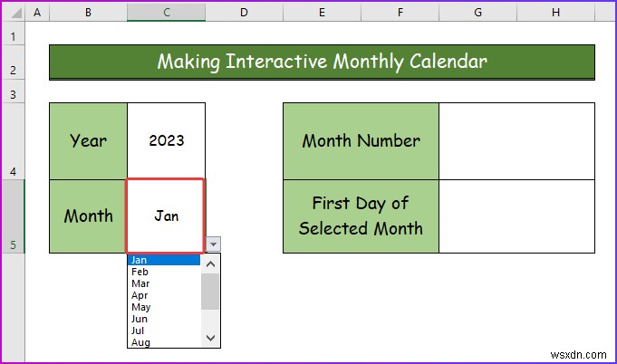The height and width of the screenshot is (364, 617).
Task: Click the highlighted Jan list entry
Action: click(164, 260)
